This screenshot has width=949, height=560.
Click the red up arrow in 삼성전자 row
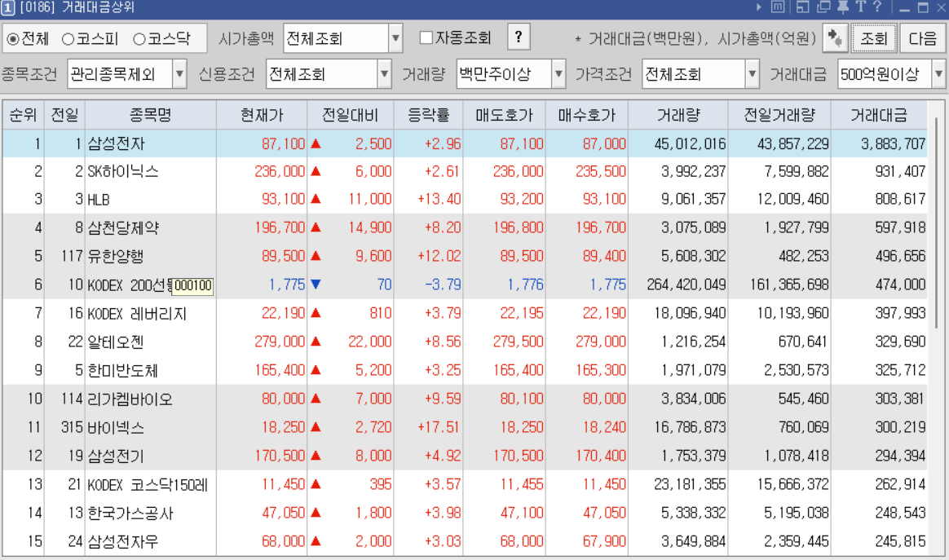(316, 143)
